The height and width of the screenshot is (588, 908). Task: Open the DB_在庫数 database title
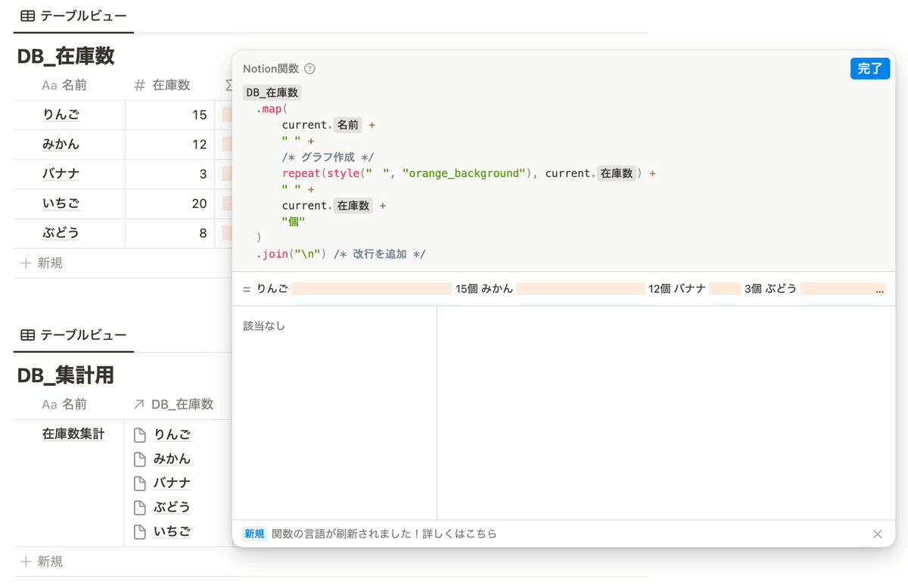(66, 56)
